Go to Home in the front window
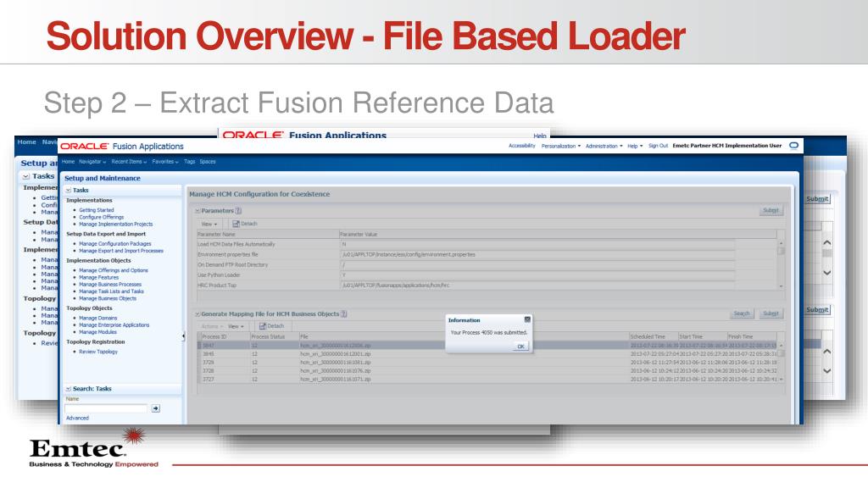 [x=68, y=162]
